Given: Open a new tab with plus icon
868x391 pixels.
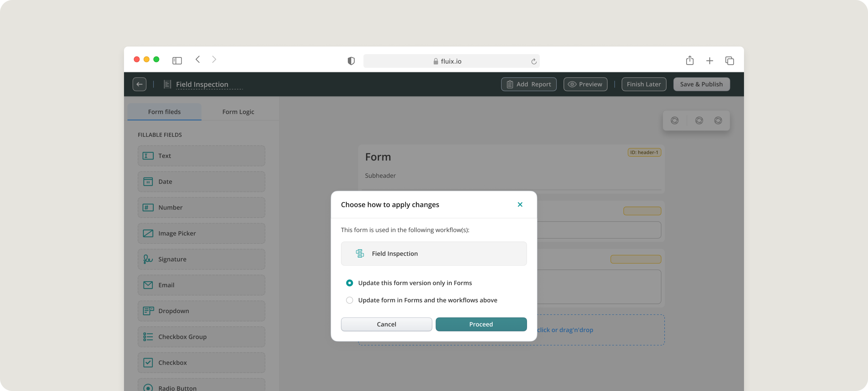Looking at the screenshot, I should (x=709, y=61).
